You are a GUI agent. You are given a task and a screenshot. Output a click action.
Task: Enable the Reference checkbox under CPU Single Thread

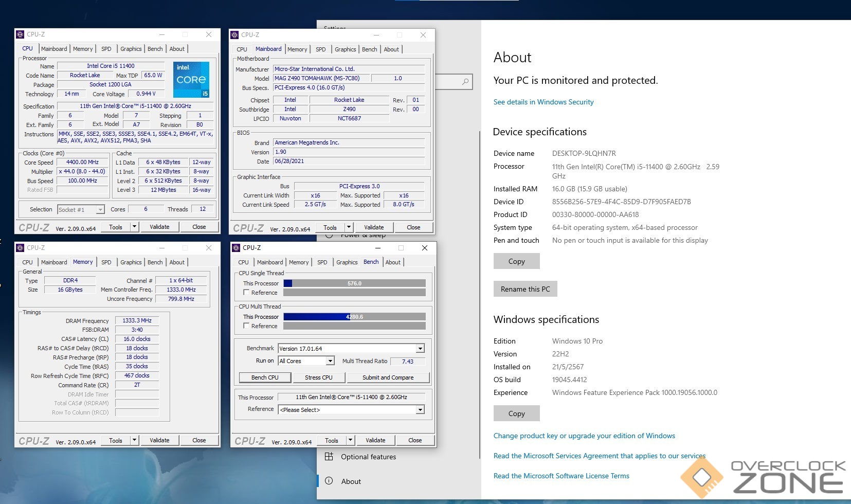[247, 293]
